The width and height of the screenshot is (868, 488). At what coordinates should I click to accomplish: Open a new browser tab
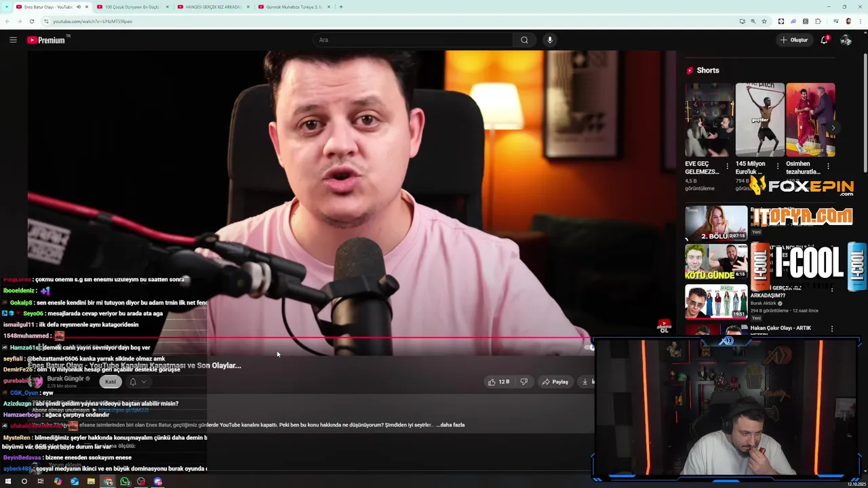click(340, 7)
